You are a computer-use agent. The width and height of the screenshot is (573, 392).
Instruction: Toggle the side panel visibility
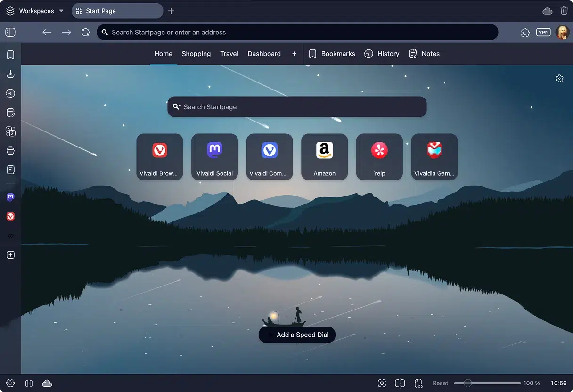click(10, 32)
